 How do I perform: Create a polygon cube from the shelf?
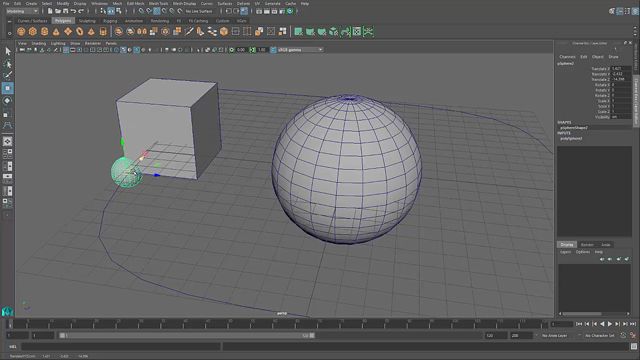[33, 31]
